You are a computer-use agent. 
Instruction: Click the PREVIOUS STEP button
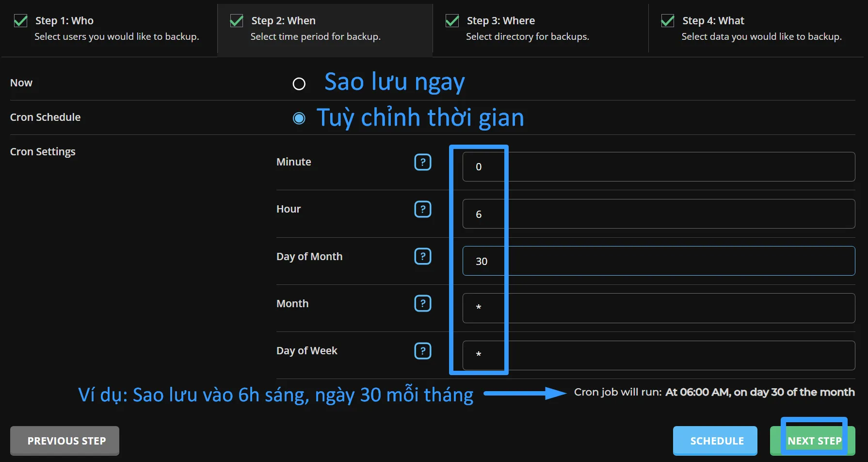[64, 441]
